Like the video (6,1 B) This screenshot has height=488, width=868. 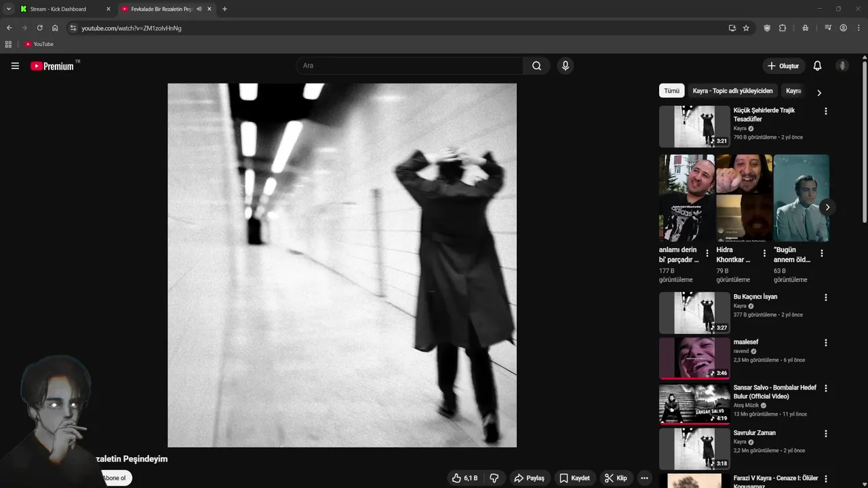click(x=465, y=478)
